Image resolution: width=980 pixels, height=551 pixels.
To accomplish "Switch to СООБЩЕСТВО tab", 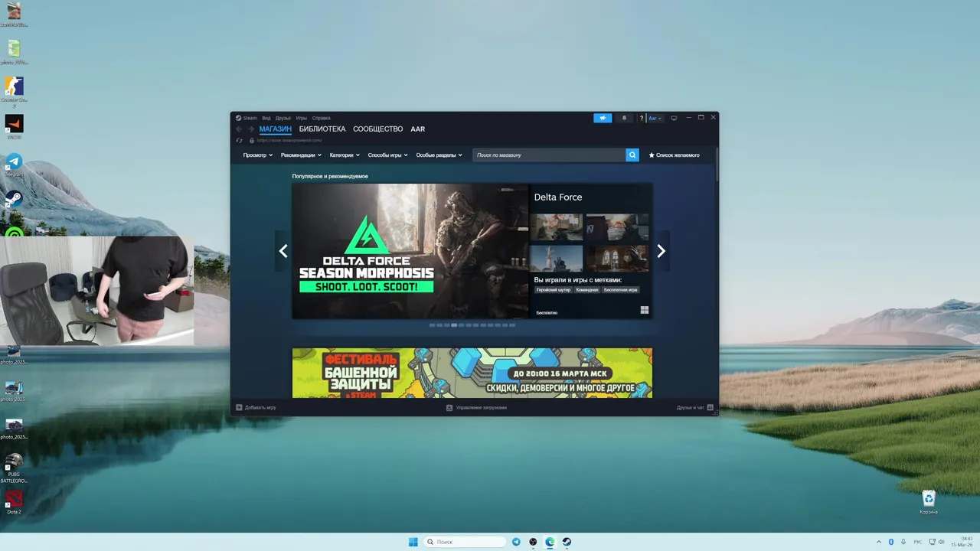I will 378,129.
